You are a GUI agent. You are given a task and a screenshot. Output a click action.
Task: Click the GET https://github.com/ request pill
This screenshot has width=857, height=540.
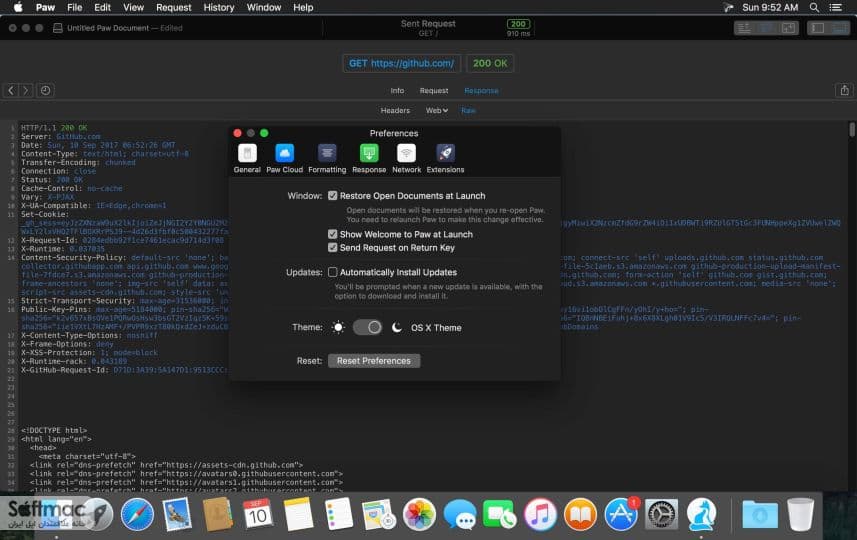tap(402, 63)
